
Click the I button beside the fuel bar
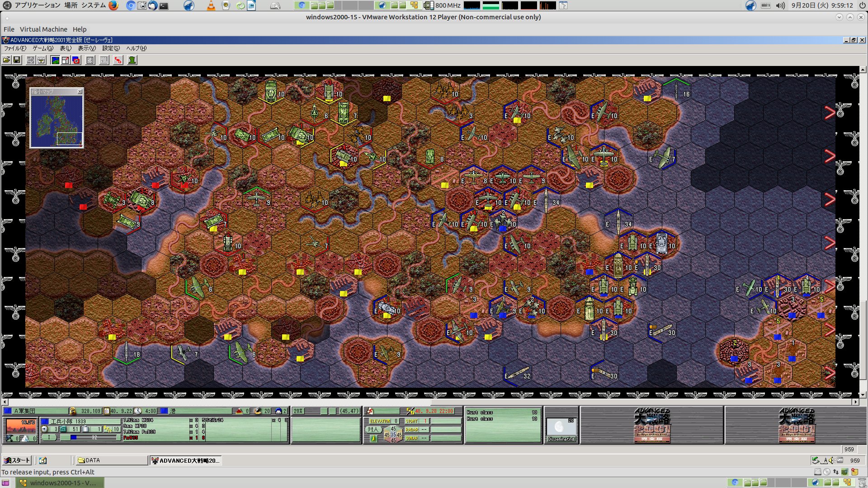click(49, 437)
